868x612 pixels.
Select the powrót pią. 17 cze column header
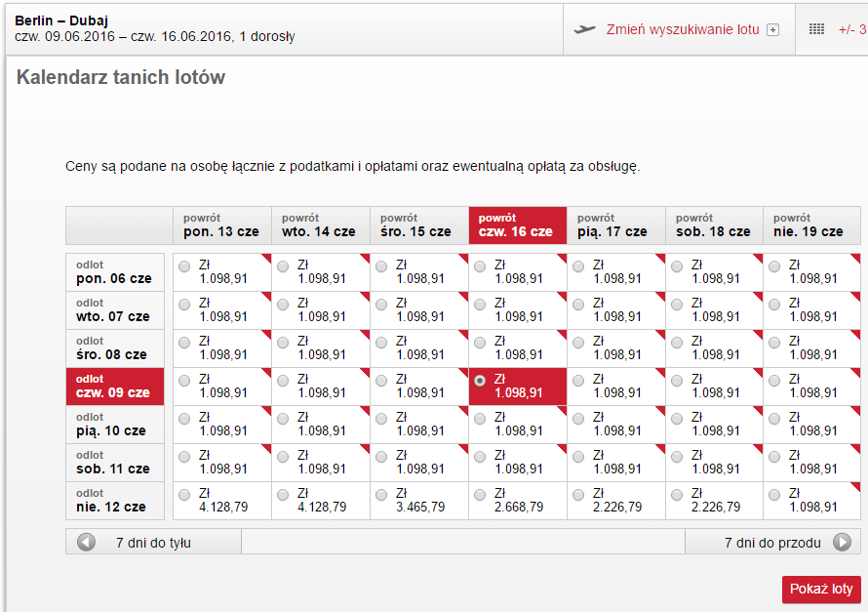click(x=616, y=225)
